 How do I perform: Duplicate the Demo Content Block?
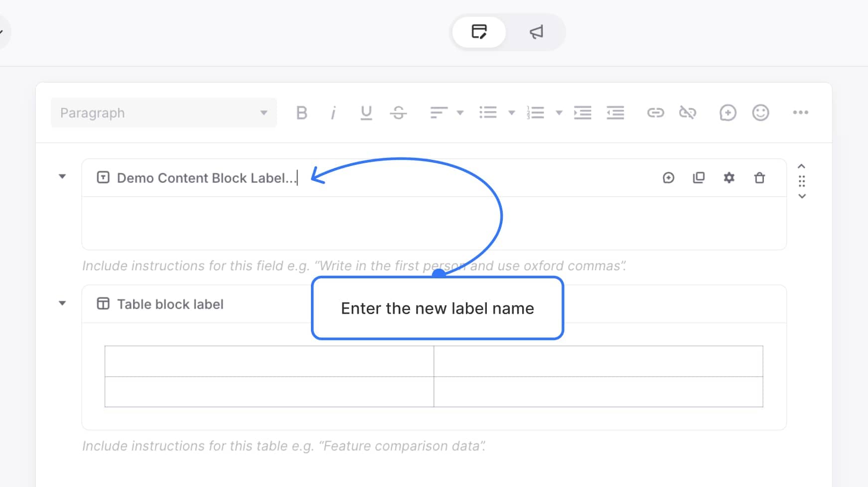699,178
